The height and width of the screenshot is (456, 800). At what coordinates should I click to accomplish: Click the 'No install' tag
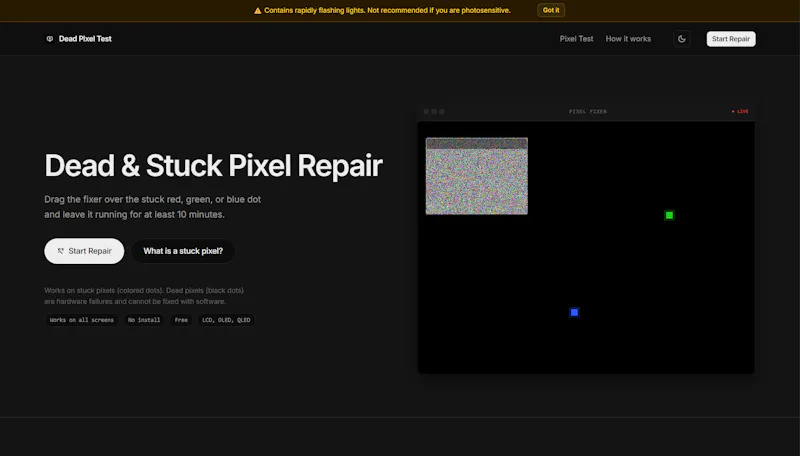144,320
